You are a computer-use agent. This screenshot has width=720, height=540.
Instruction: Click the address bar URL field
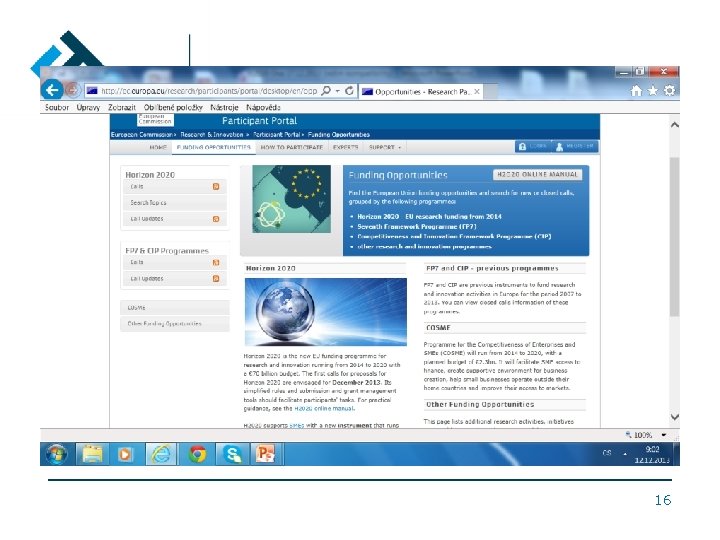click(x=209, y=91)
